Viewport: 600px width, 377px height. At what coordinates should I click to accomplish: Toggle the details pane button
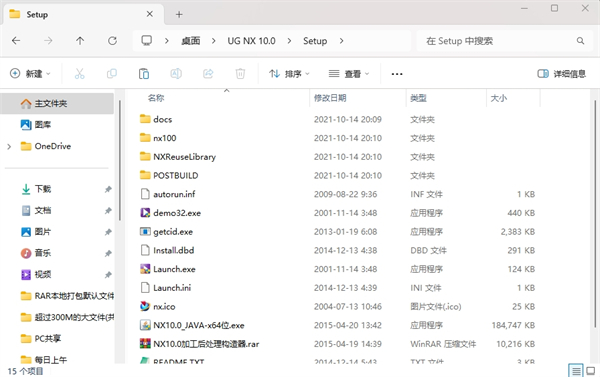[x=562, y=73]
